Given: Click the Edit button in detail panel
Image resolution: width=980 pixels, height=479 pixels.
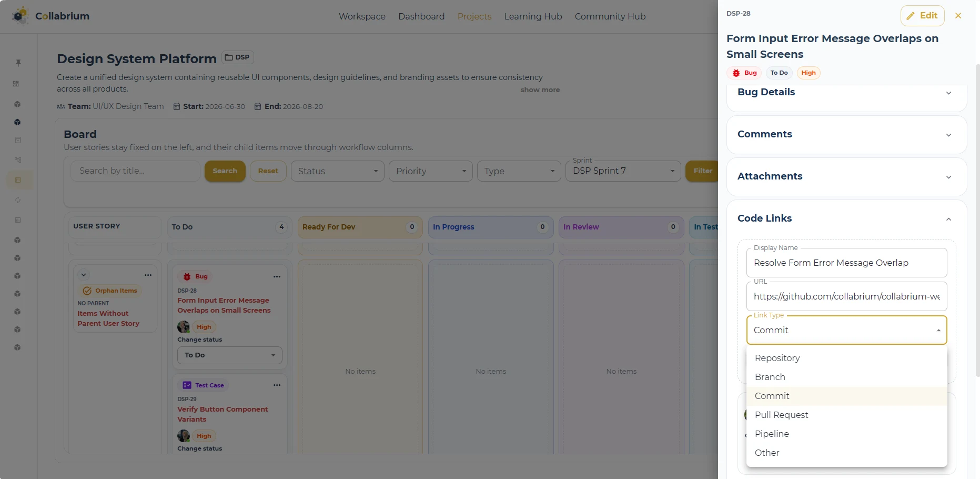Looking at the screenshot, I should (x=922, y=16).
